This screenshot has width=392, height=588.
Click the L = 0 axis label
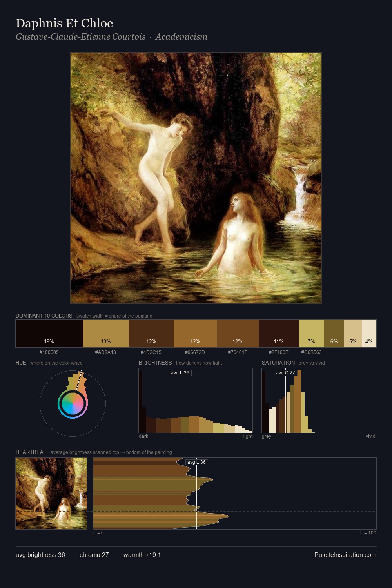[98, 533]
